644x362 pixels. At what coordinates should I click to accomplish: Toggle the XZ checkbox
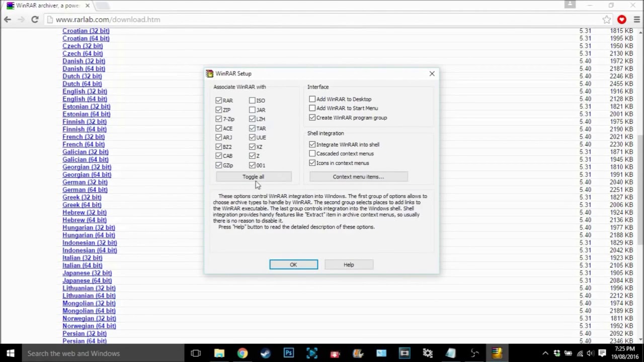252,147
